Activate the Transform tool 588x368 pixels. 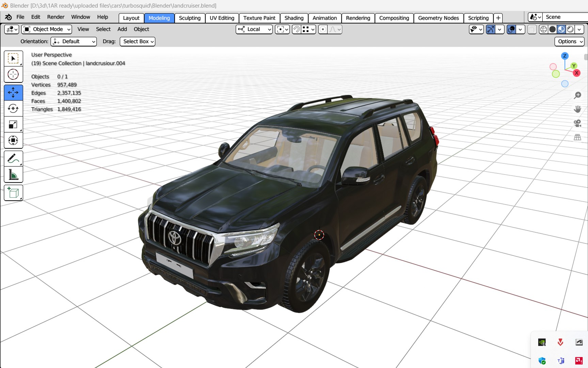13,140
